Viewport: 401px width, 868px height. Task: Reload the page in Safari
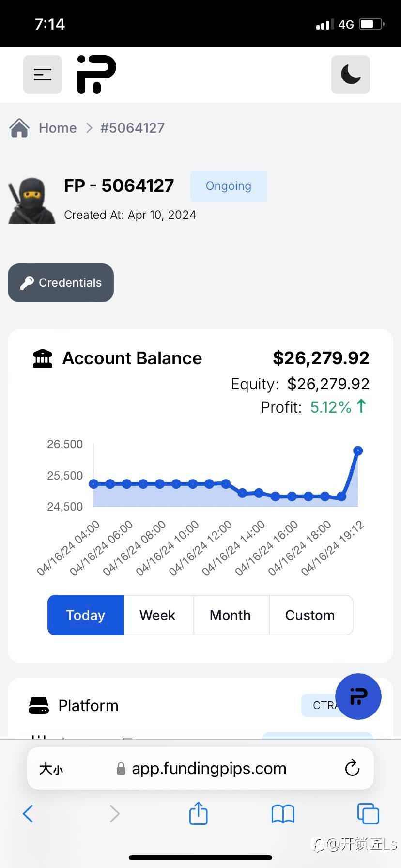coord(352,768)
